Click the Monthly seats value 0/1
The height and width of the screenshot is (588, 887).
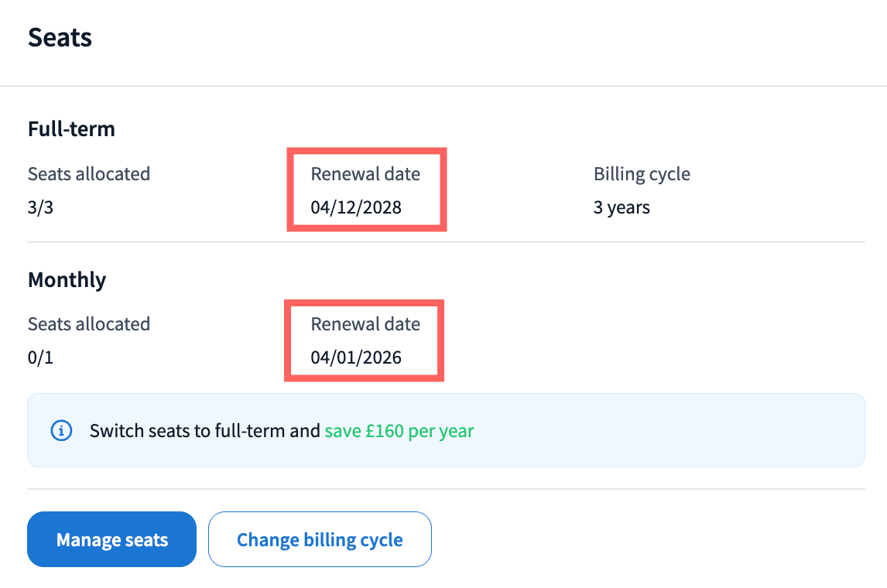click(x=40, y=357)
